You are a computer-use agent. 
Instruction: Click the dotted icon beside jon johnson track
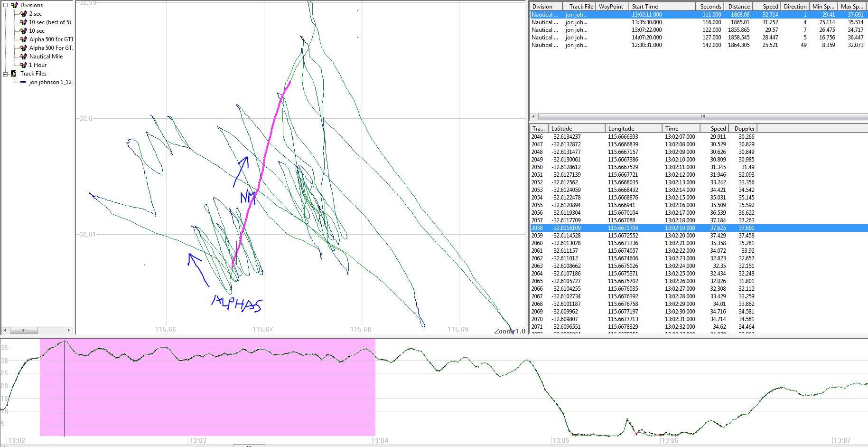(x=23, y=82)
